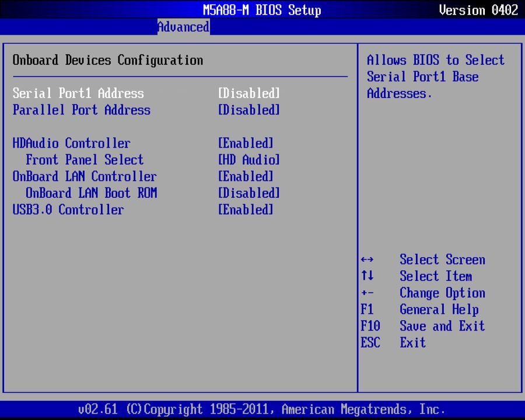Change Front Panel [HD Audio] value
The image size is (525, 420).
(249, 160)
